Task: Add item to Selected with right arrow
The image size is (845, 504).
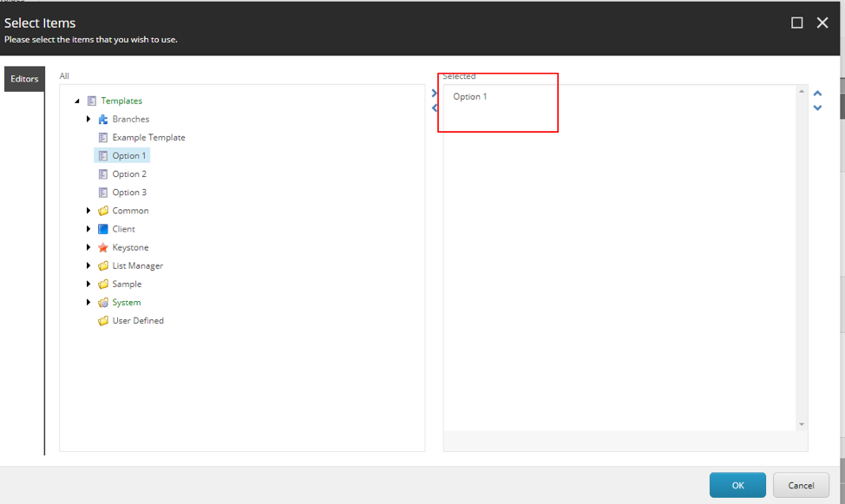Action: (x=435, y=94)
